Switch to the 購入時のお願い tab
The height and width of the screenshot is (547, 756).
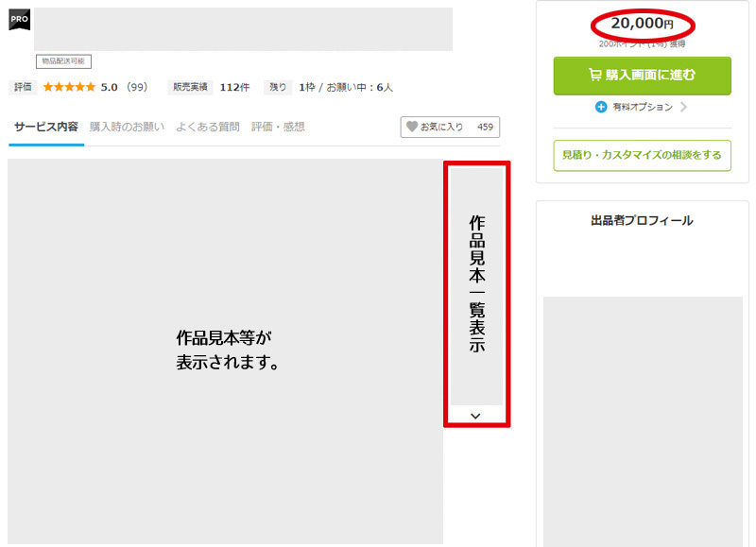[x=127, y=127]
